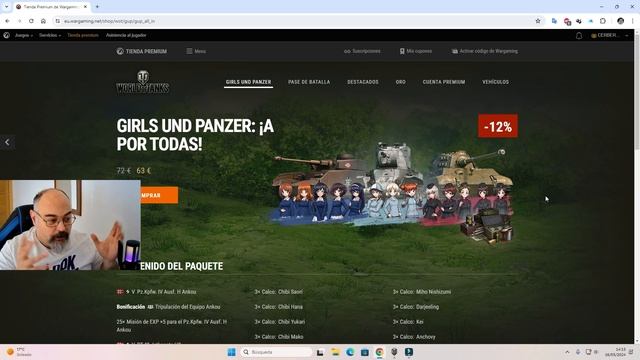Click the Girls und Panzer bundle artwork
The width and height of the screenshot is (640, 360).
point(392,192)
